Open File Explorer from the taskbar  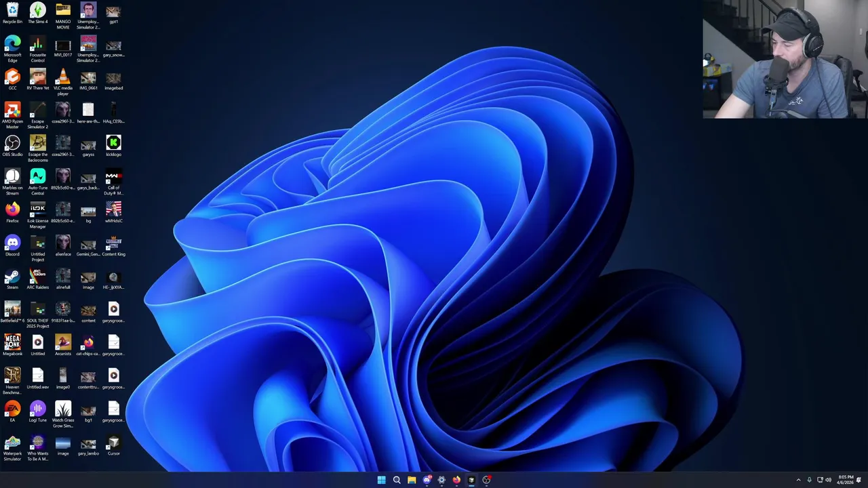click(x=412, y=480)
